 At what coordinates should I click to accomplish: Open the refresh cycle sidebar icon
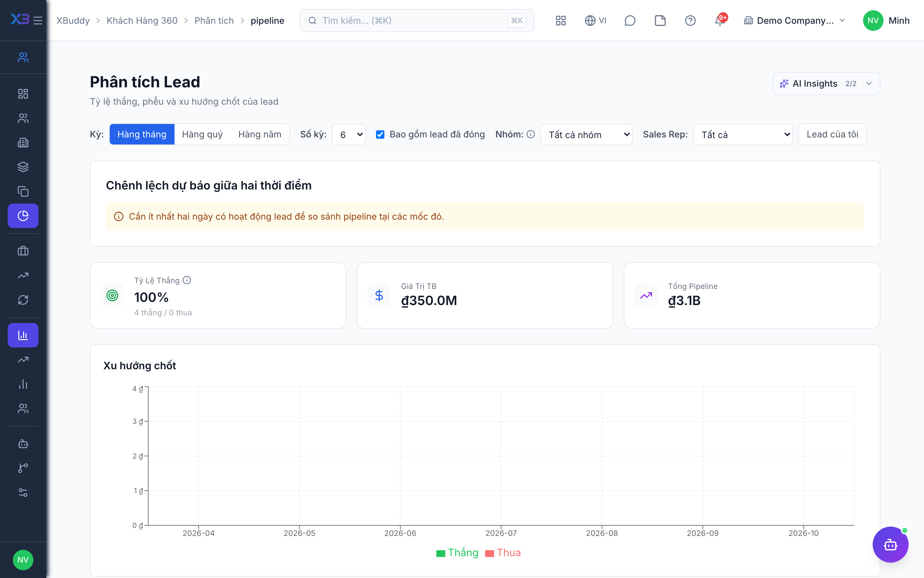click(23, 300)
